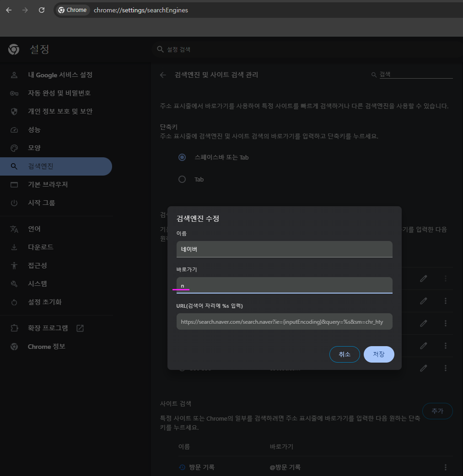Click the Chrome site badge in address bar

(72, 10)
